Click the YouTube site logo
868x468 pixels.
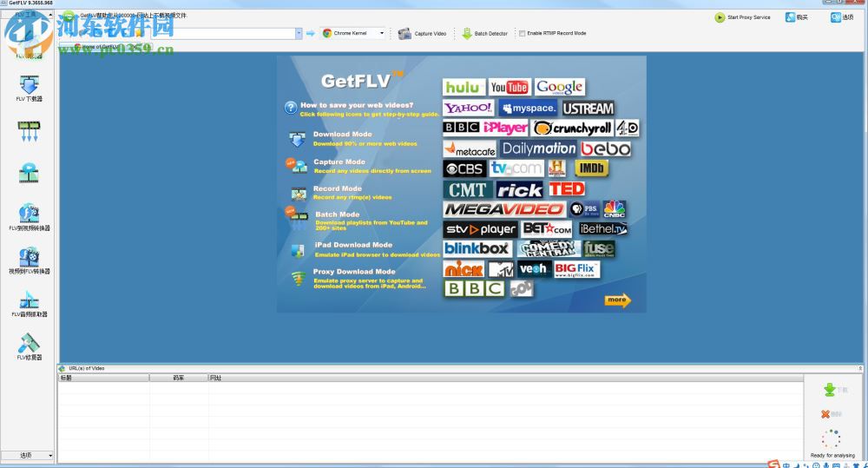click(510, 87)
